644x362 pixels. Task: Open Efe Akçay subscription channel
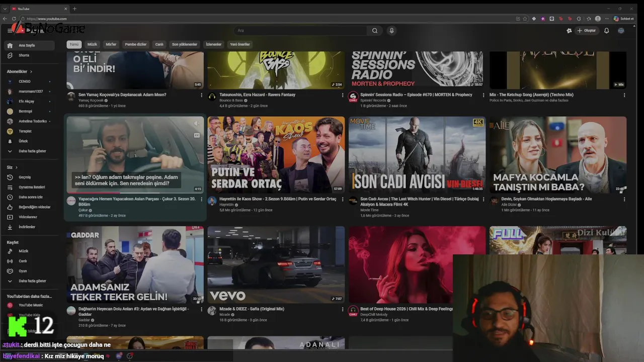(30, 101)
